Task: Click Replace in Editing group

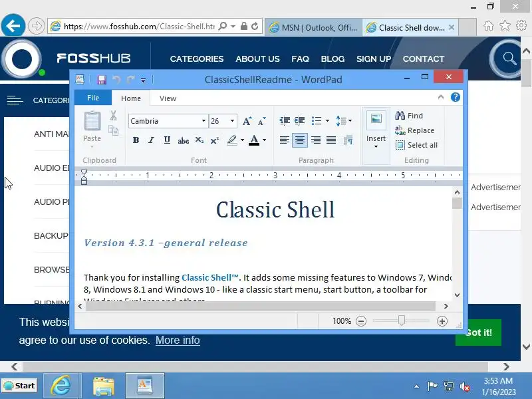Action: [x=414, y=130]
